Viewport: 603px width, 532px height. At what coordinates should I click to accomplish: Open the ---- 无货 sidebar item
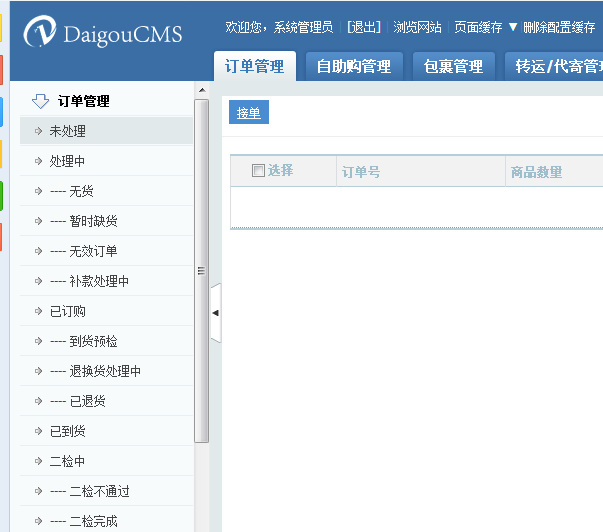pos(107,191)
